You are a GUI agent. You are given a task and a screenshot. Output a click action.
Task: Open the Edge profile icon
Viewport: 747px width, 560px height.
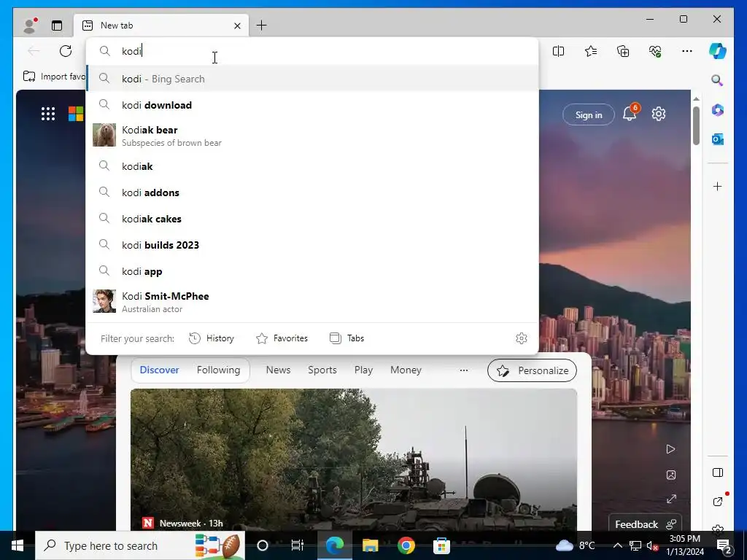coord(30,26)
